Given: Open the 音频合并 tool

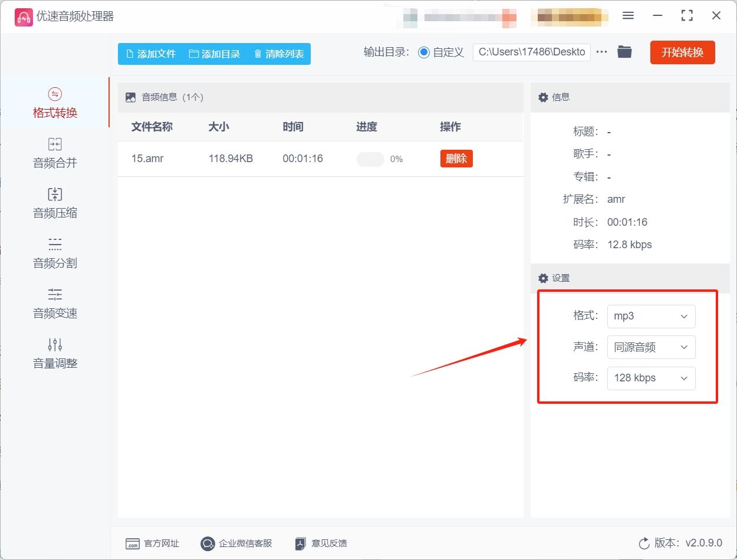Looking at the screenshot, I should click(x=54, y=153).
